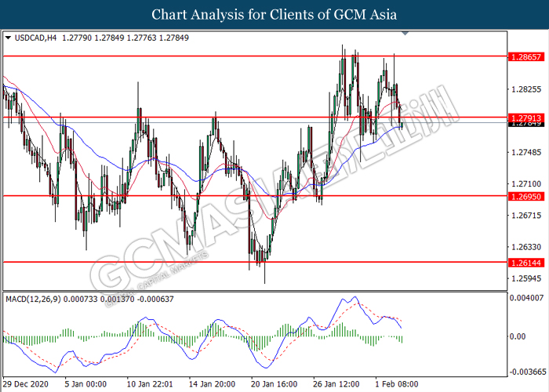
Task: Click the current price 1.27849 tag
Action: 526,124
